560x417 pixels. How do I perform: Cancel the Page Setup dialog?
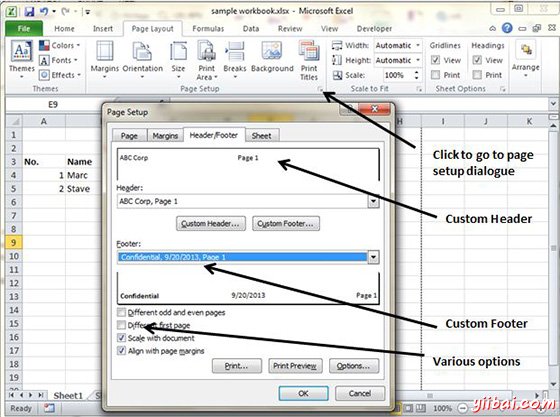pos(360,393)
